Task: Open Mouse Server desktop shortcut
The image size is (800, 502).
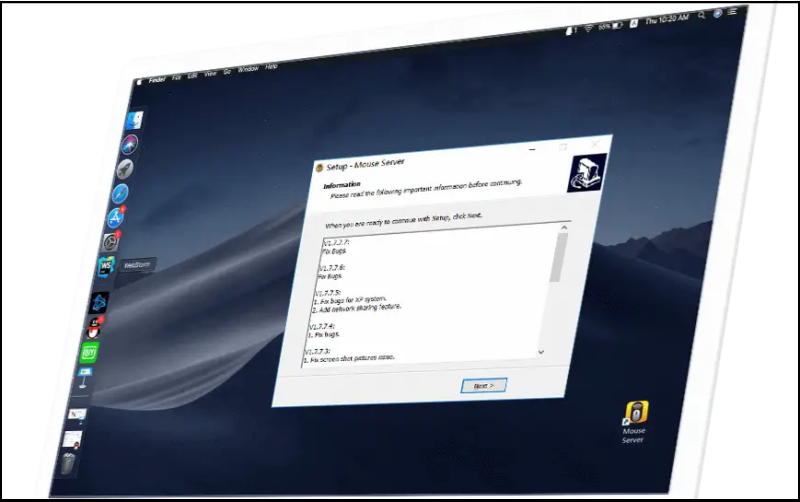Action: (x=635, y=422)
